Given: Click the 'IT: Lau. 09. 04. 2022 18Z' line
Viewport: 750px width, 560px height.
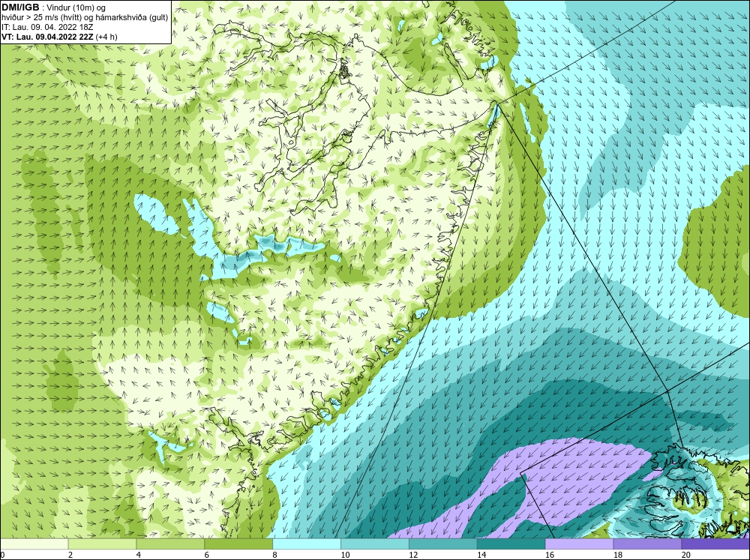Looking at the screenshot, I should pos(46,27).
